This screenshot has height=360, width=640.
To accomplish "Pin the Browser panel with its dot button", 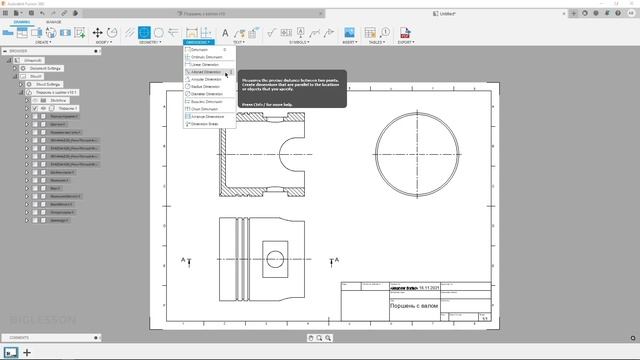I will 96,51.
